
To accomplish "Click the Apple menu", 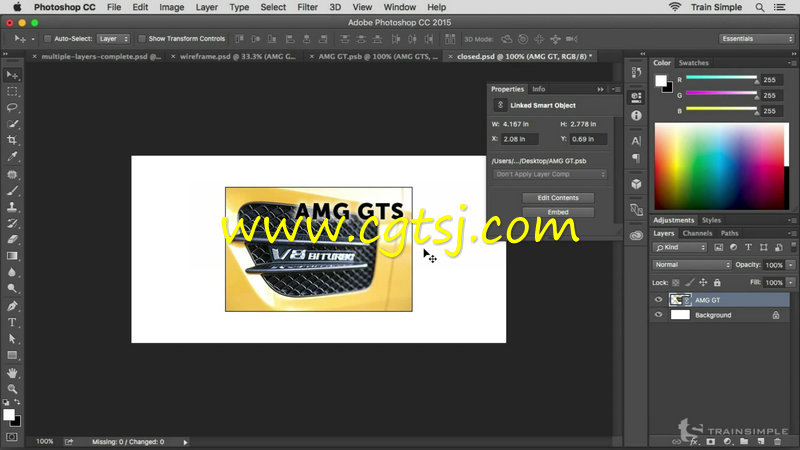I will [17, 7].
